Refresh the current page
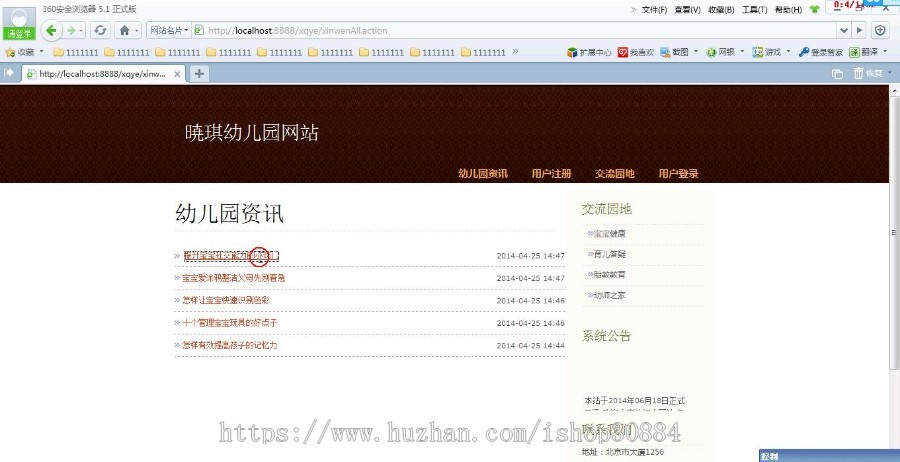The height and width of the screenshot is (462, 900). click(100, 30)
